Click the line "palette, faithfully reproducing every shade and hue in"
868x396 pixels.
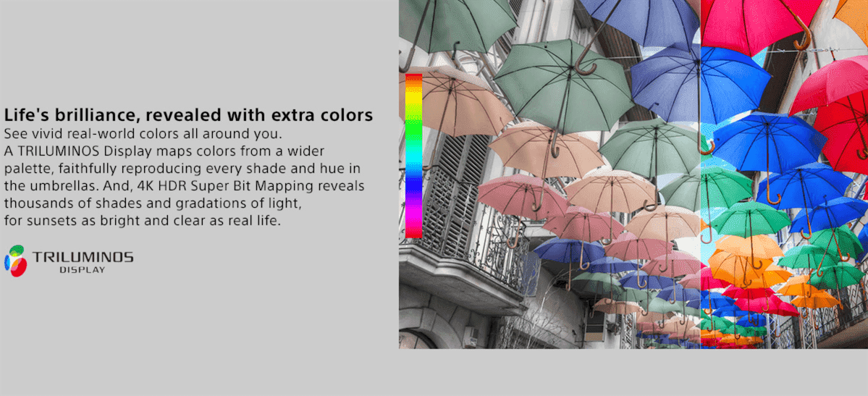[x=182, y=169]
